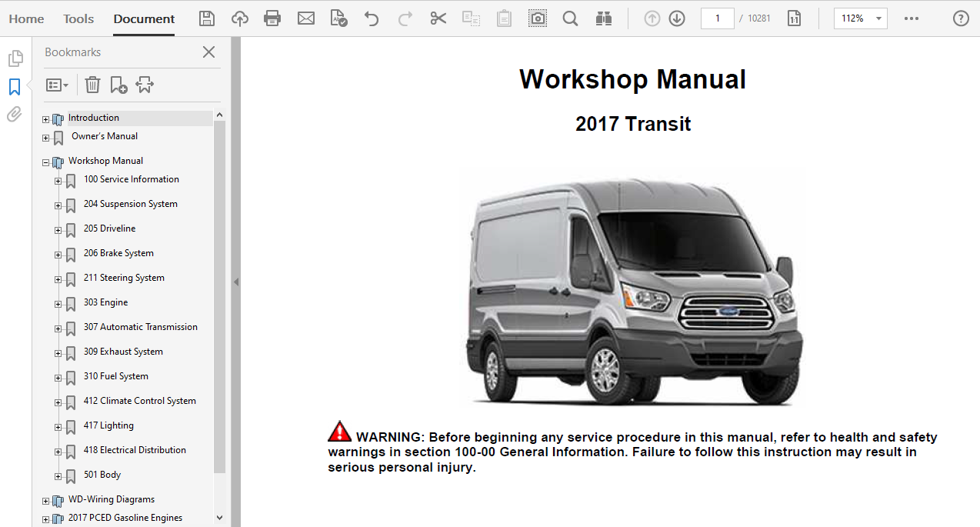The height and width of the screenshot is (527, 980).
Task: Add a new bookmark icon
Action: point(118,85)
